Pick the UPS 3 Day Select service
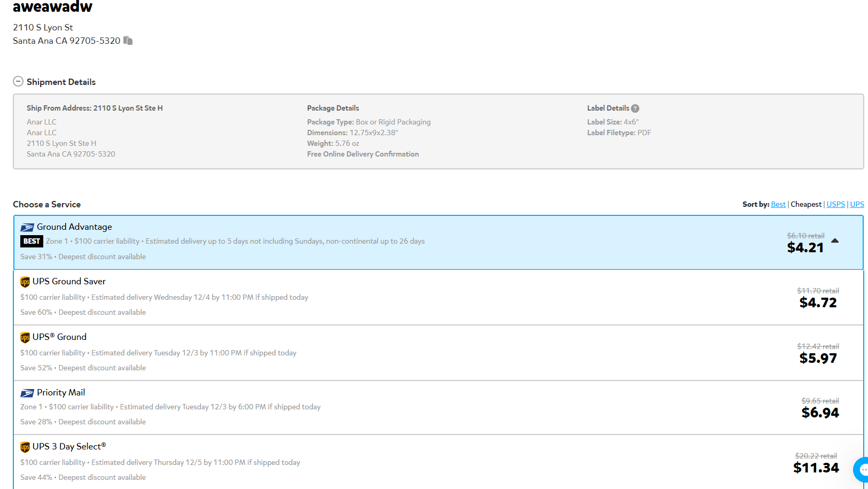 [439, 462]
